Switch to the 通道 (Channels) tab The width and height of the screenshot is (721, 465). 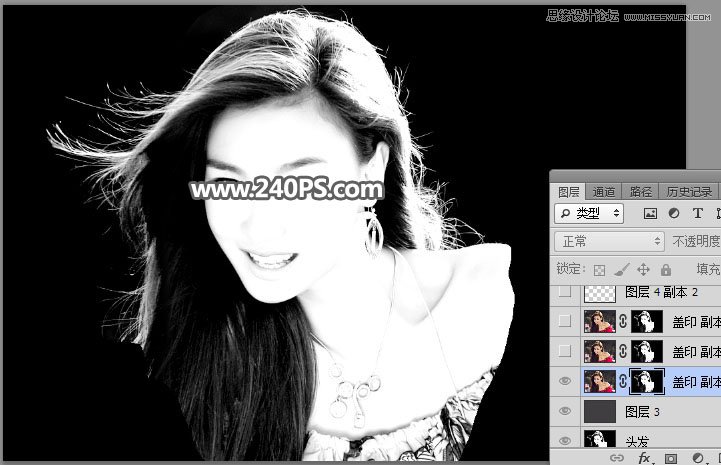pos(603,192)
